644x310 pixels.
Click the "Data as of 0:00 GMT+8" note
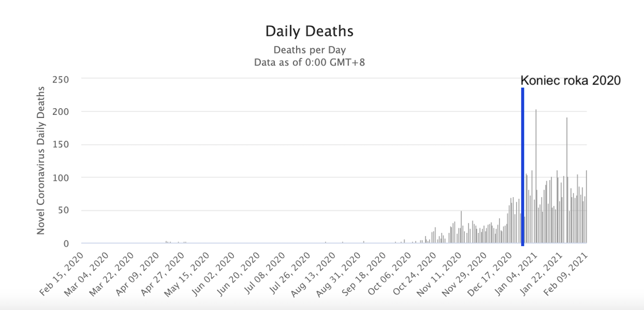pyautogui.click(x=309, y=62)
